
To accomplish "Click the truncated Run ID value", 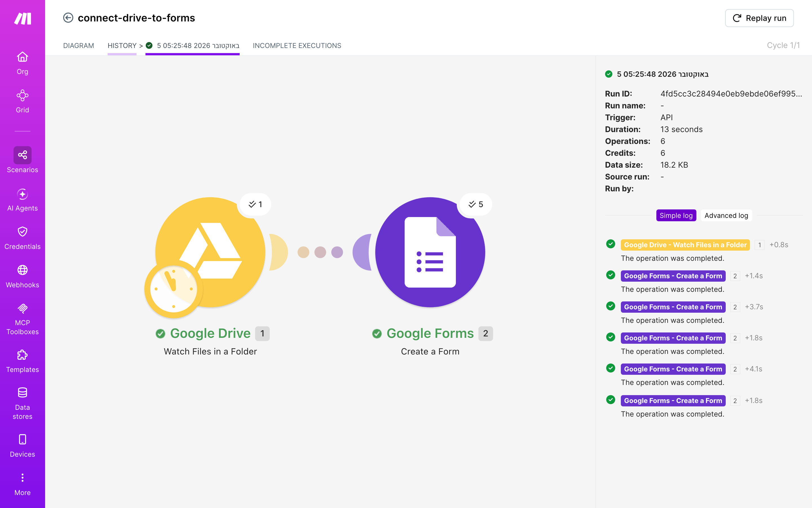I will [x=731, y=94].
